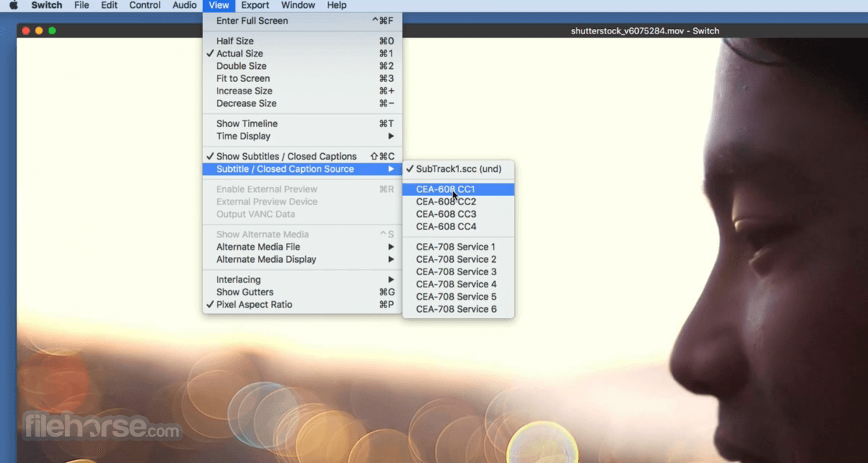Choose Increase Size
This screenshot has height=463, width=868.
(302, 91)
